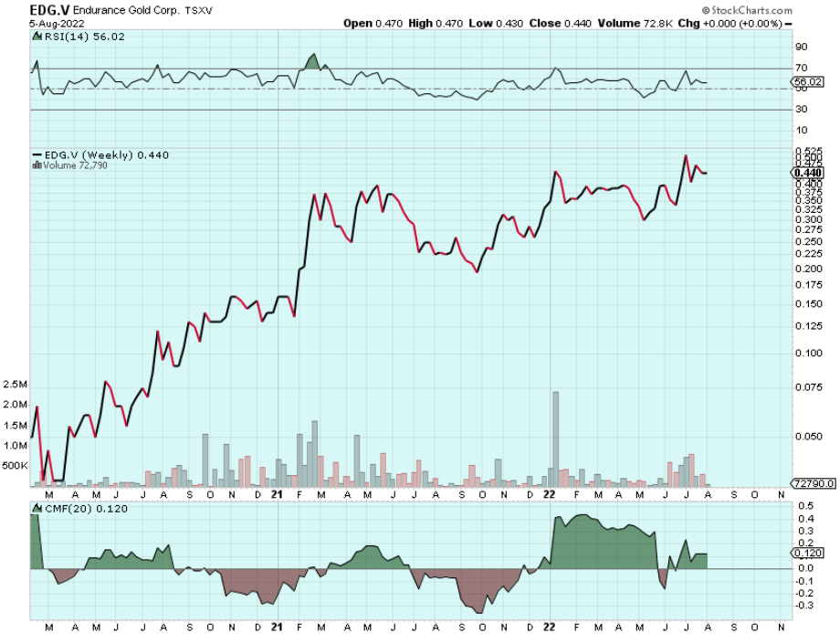Viewport: 840px width, 634px height.
Task: Click the 0.5 label on CMF axis
Action: click(x=805, y=506)
